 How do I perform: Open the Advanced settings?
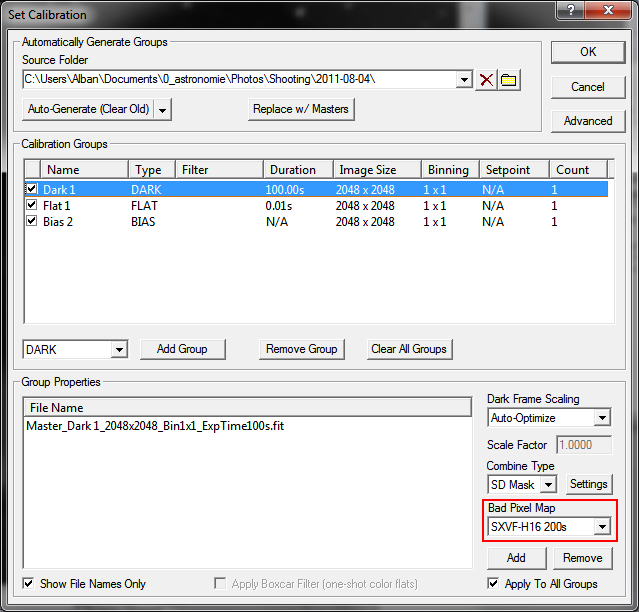pyautogui.click(x=588, y=121)
